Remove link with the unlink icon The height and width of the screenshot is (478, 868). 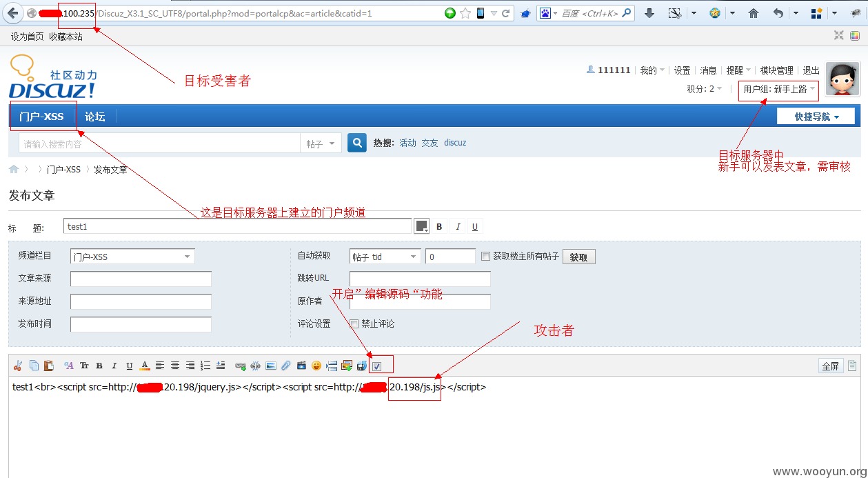(x=255, y=366)
